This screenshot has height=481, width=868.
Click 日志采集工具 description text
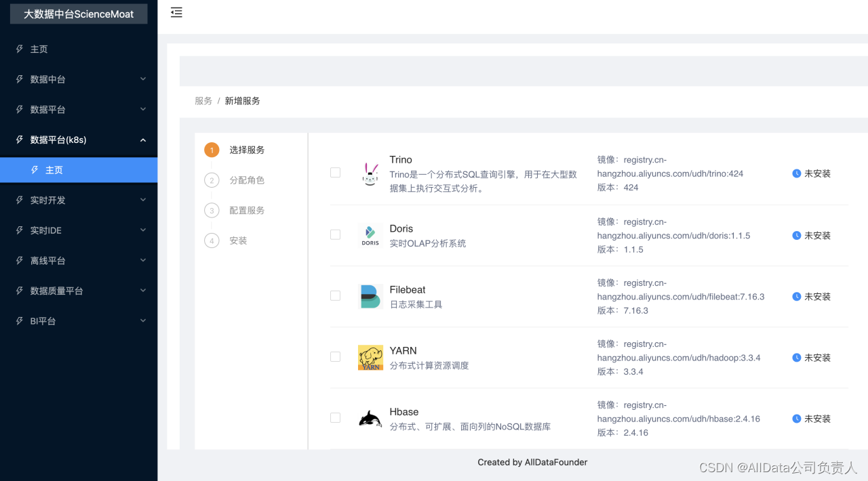coord(416,305)
